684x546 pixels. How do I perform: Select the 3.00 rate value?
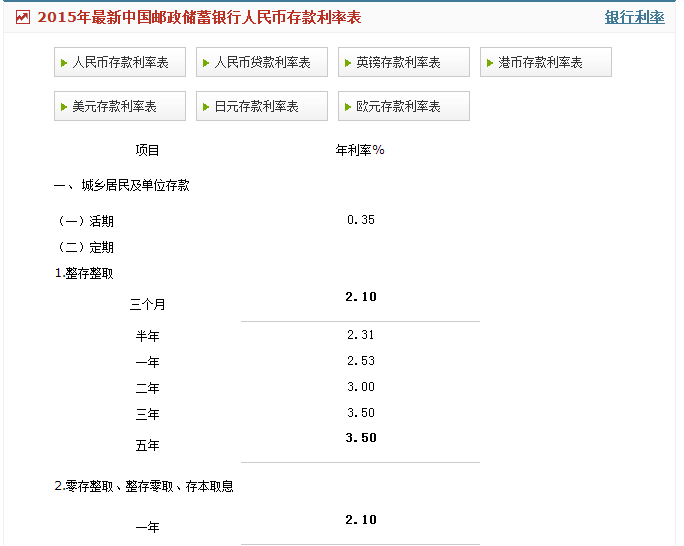pyautogui.click(x=361, y=387)
